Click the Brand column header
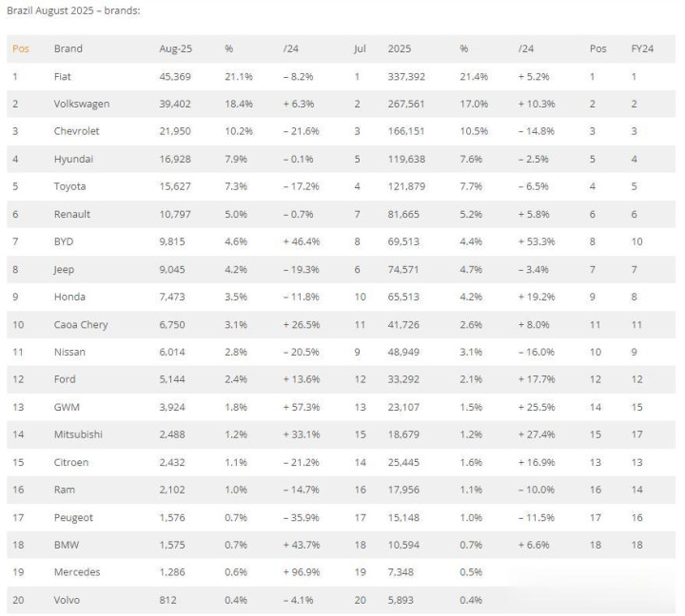 click(x=68, y=48)
